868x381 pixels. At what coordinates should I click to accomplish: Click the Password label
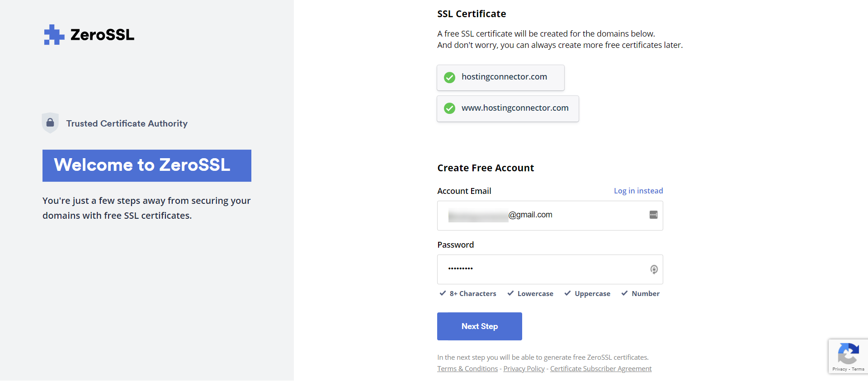(x=455, y=245)
